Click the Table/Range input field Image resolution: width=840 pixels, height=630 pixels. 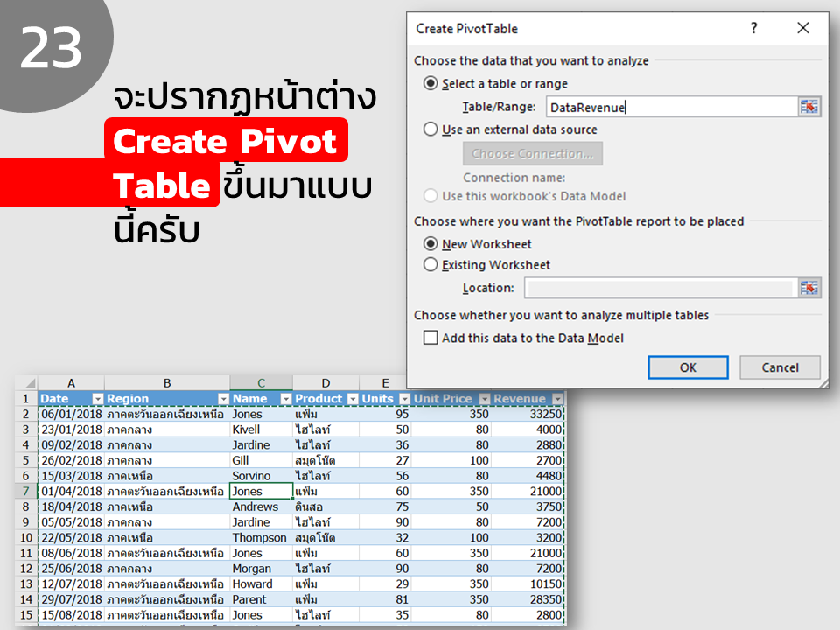(x=672, y=107)
